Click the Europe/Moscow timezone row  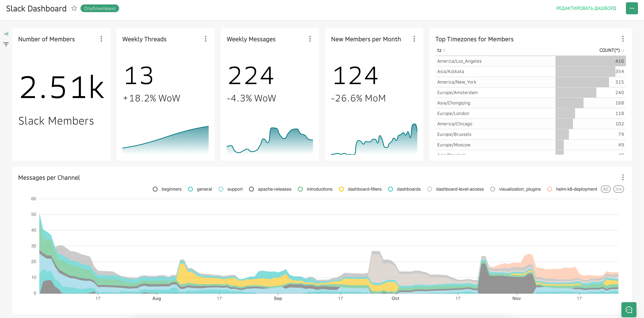530,145
